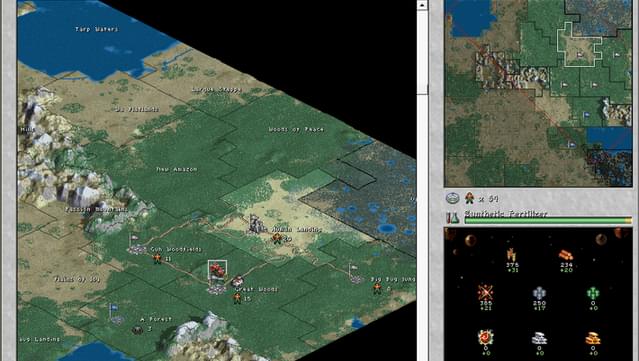Screen dimensions: 639x361
Task: Click the blue flag near A Forest
Action: [113, 309]
